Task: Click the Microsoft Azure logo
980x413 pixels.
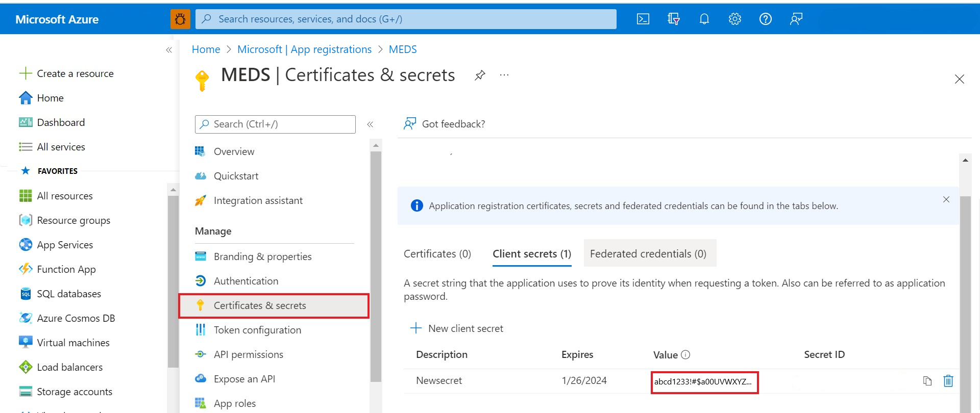Action: (x=57, y=19)
